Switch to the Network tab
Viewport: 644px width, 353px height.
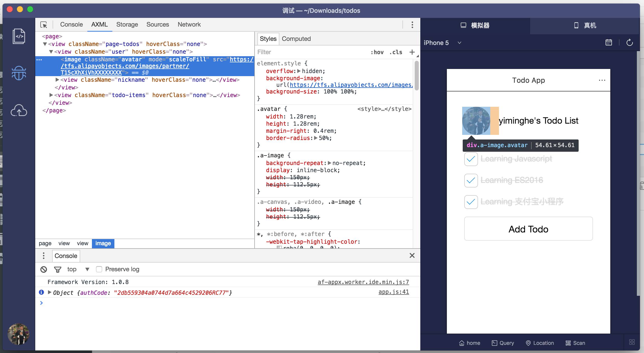tap(189, 25)
